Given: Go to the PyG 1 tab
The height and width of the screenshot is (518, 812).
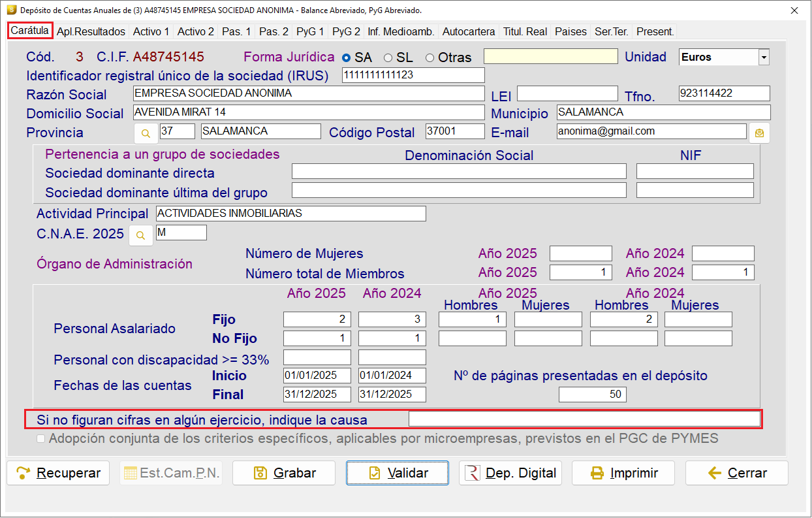Looking at the screenshot, I should pos(310,31).
